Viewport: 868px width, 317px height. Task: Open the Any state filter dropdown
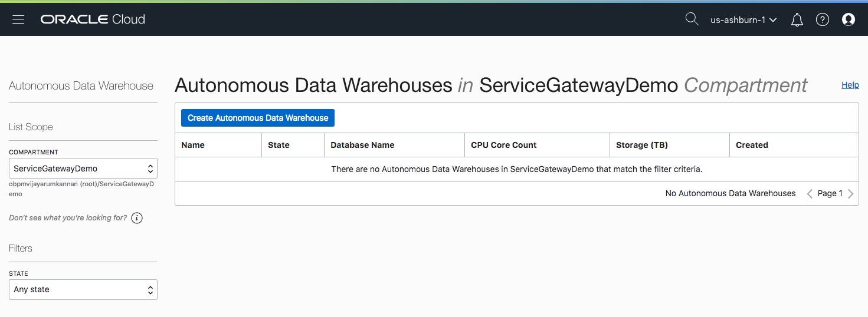pyautogui.click(x=83, y=290)
